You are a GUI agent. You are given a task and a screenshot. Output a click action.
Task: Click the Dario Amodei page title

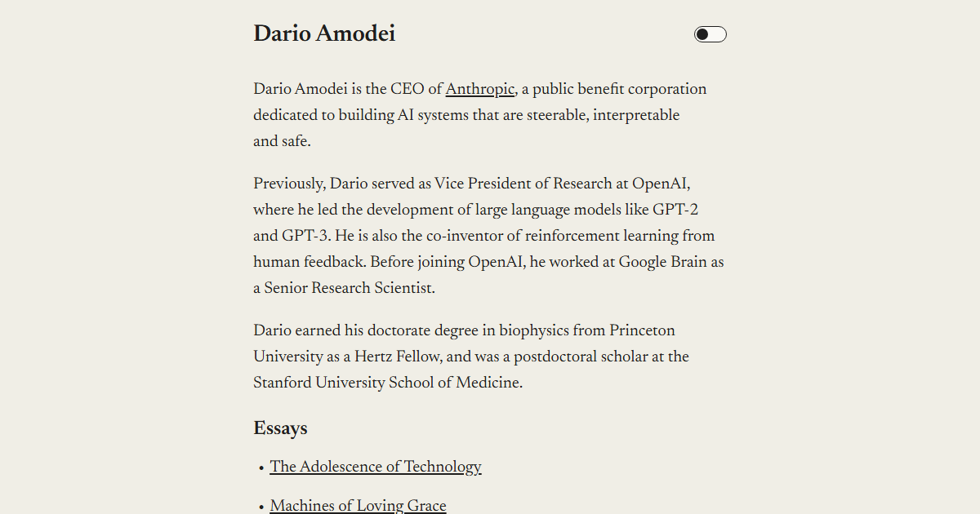(x=324, y=33)
